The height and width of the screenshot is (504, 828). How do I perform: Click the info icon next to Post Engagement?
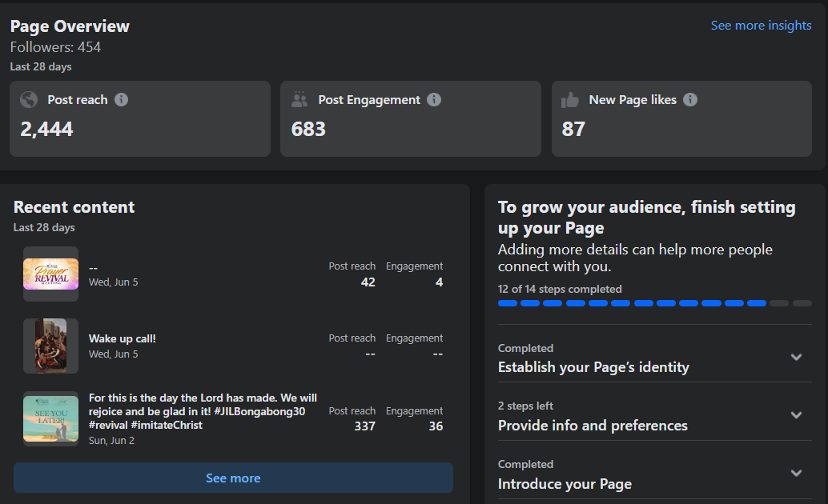[434, 100]
